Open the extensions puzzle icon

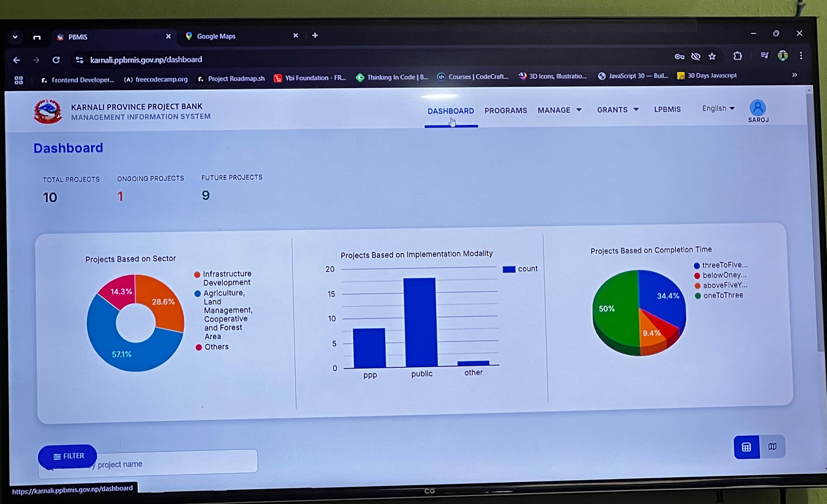tap(737, 56)
